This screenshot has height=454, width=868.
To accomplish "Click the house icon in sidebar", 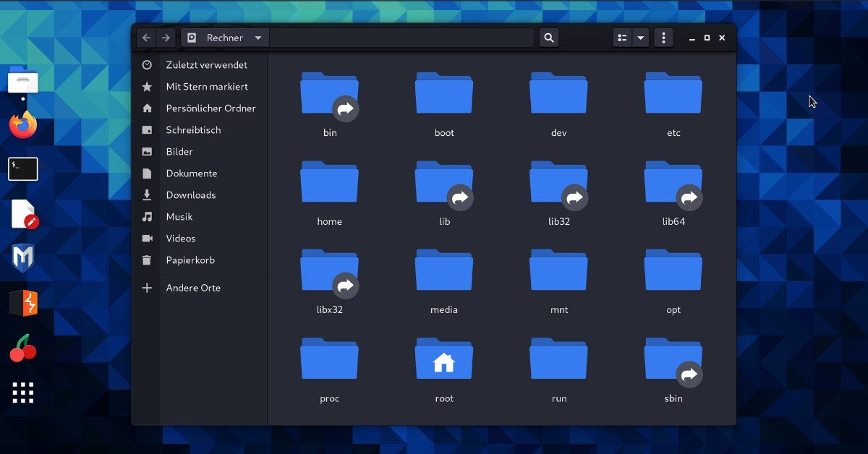I will coord(148,108).
